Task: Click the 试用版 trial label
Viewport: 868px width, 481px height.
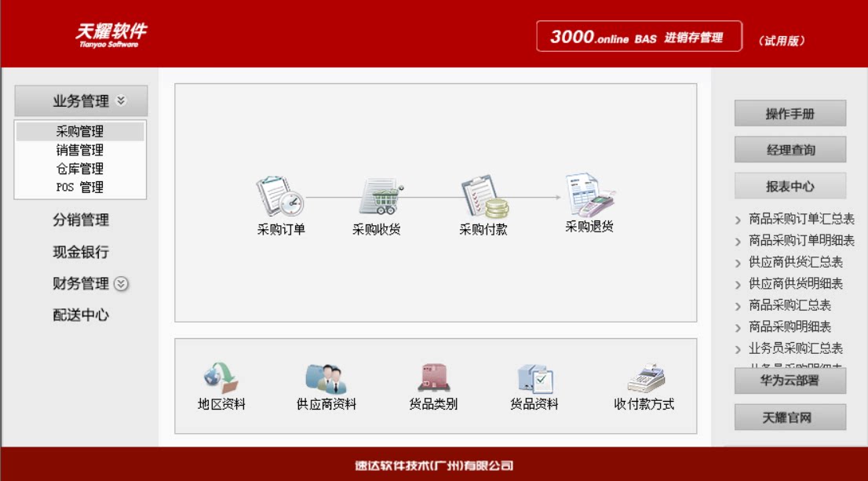Action: [782, 40]
